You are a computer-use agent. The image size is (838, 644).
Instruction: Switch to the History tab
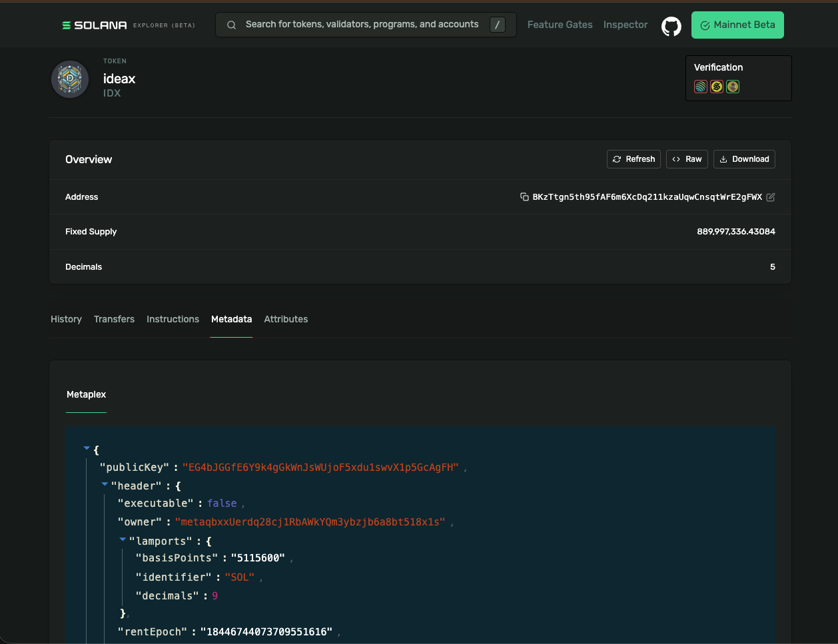[66, 319]
